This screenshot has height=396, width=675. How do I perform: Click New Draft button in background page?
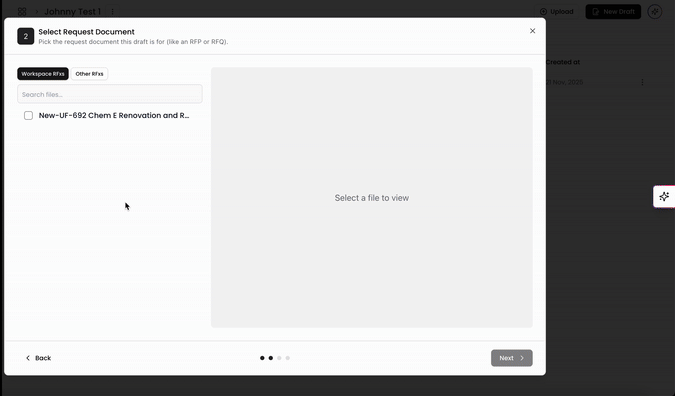tap(613, 12)
